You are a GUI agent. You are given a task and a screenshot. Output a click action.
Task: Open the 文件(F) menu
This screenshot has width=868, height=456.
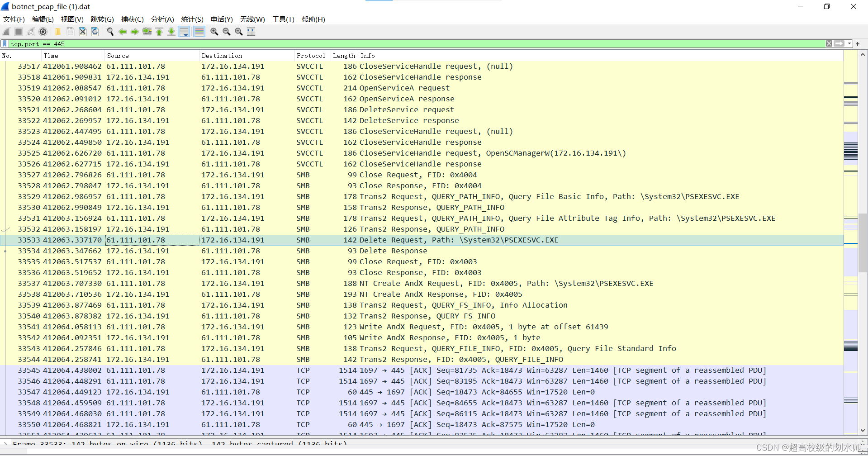14,19
